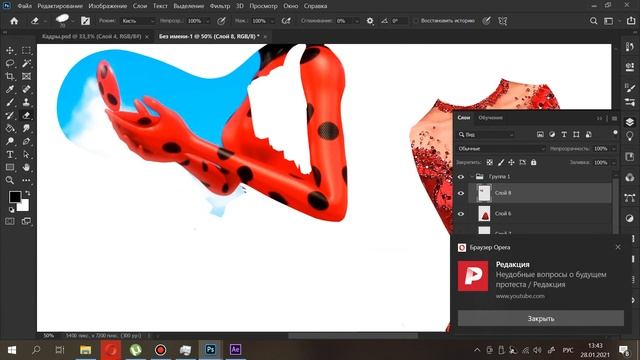Open the layer filter Вид dropdown
640x360 pixels.
[486, 134]
